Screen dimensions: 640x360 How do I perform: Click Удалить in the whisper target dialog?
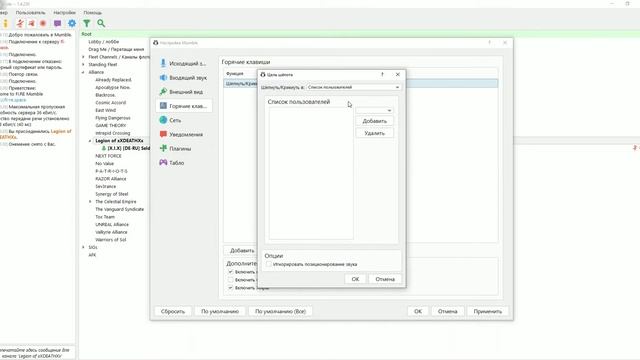pyautogui.click(x=374, y=133)
